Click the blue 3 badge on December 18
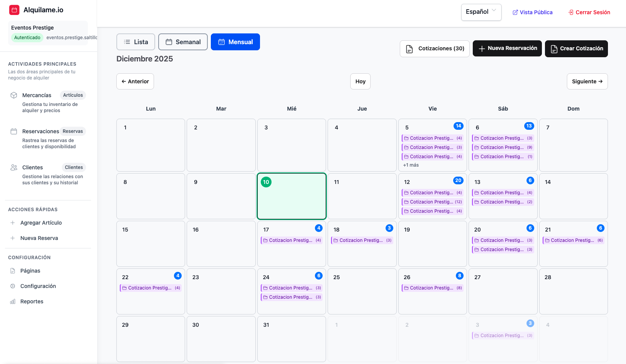This screenshot has width=626, height=364. (389, 228)
